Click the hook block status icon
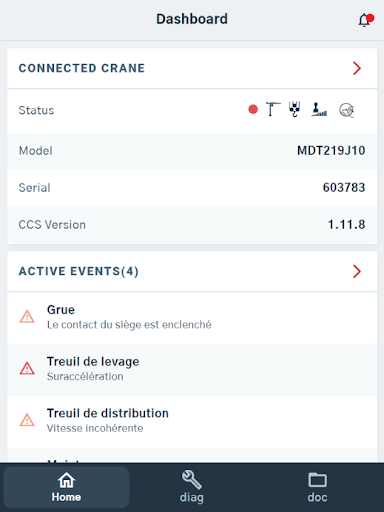 tap(295, 109)
